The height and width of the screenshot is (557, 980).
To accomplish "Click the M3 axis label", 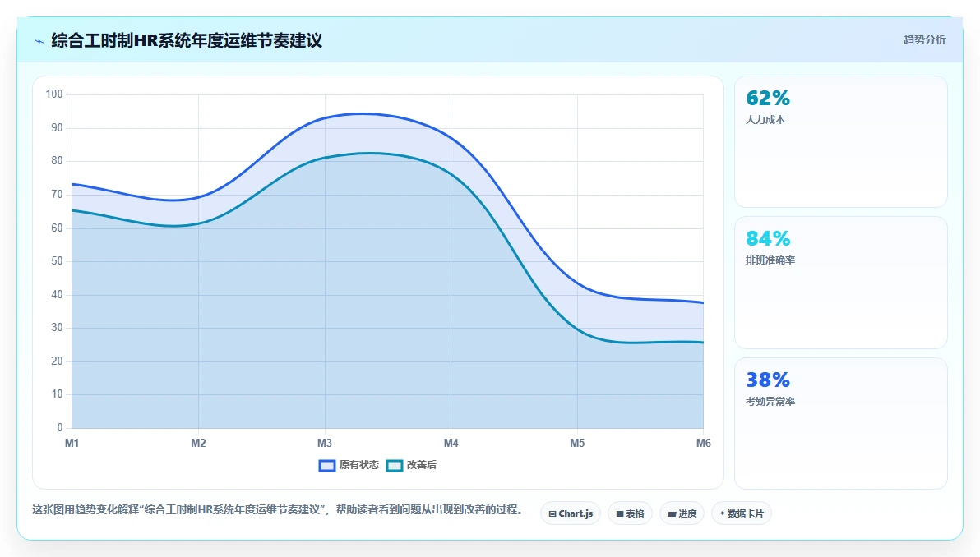I will 325,443.
